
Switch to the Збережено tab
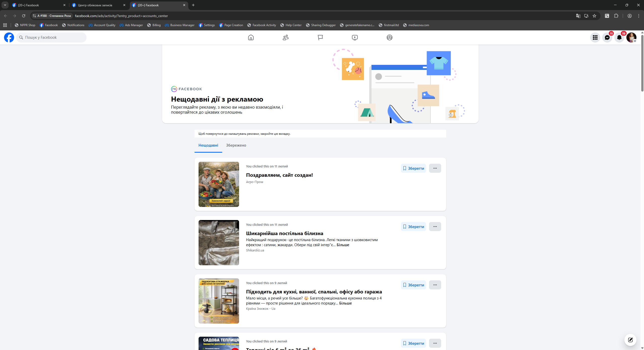236,145
